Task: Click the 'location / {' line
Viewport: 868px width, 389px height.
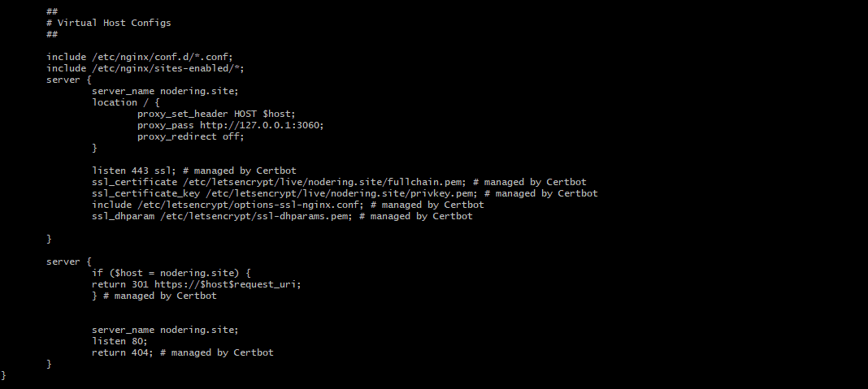Action: [x=126, y=102]
